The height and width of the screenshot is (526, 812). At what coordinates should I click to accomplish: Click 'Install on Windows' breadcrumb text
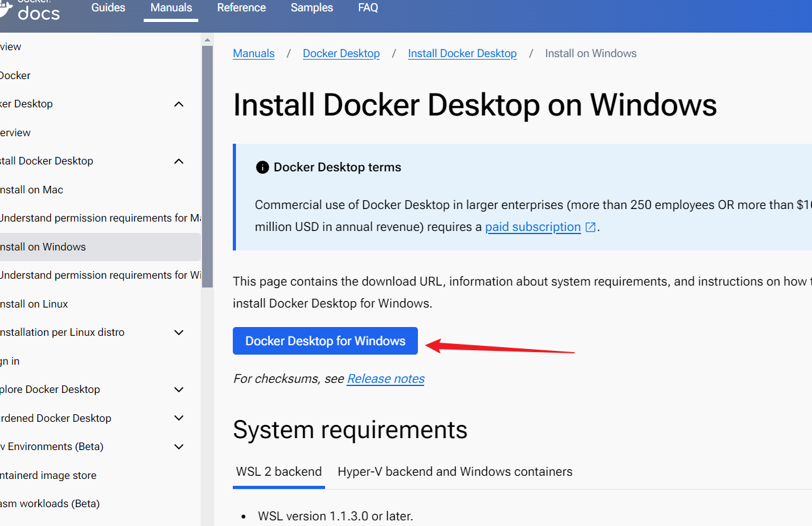[591, 53]
